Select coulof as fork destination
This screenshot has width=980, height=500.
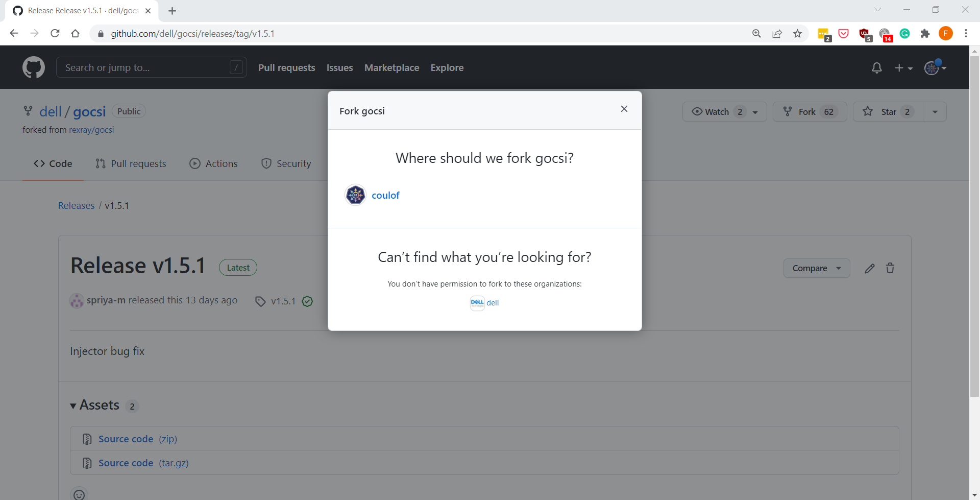pyautogui.click(x=385, y=195)
